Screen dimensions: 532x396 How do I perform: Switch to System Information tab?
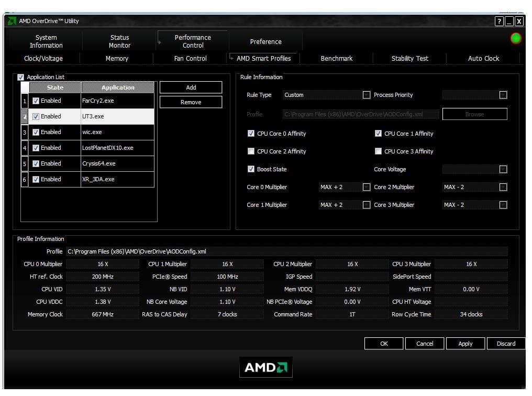(46, 41)
